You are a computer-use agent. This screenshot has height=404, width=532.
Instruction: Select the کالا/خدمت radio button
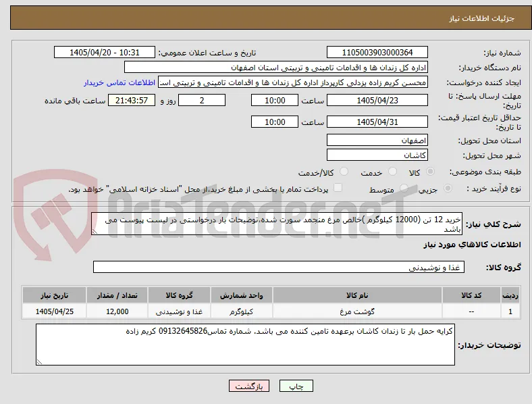(x=344, y=172)
